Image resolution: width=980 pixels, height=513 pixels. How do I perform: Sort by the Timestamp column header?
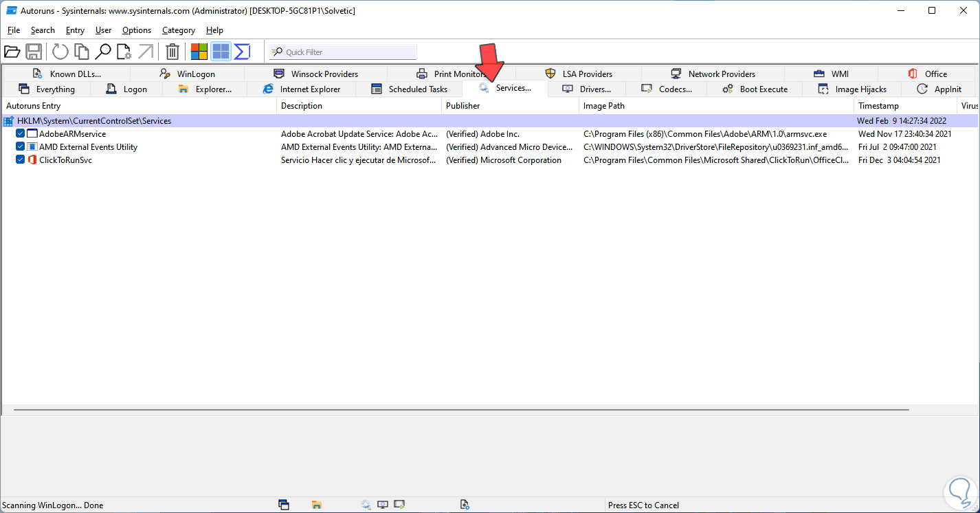[x=906, y=106]
